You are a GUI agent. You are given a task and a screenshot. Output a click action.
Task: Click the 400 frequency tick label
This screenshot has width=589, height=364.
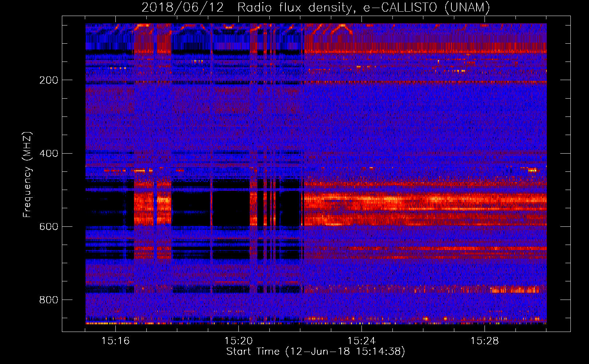coord(49,153)
